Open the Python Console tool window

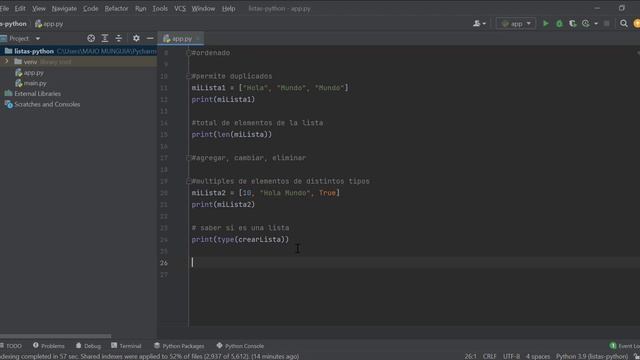click(240, 346)
